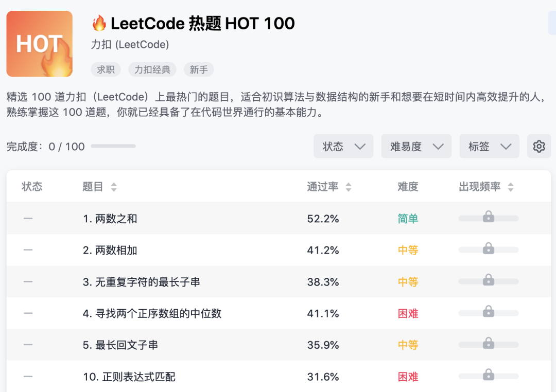Screen dimensions: 556x392
Task: Expand the 难易度 dropdown
Action: click(416, 147)
